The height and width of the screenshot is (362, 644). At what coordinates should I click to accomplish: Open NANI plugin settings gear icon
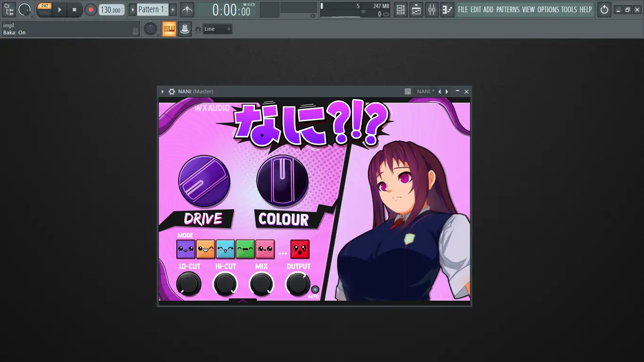tap(172, 91)
